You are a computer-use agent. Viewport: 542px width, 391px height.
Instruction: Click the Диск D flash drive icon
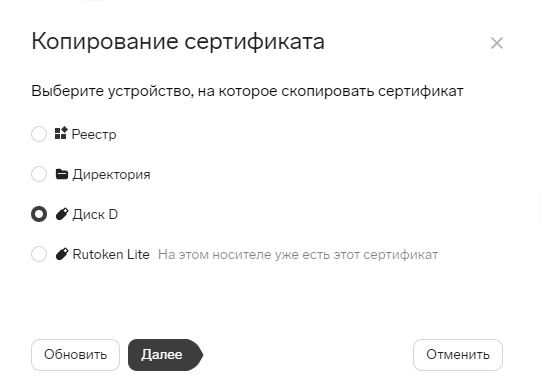point(62,214)
